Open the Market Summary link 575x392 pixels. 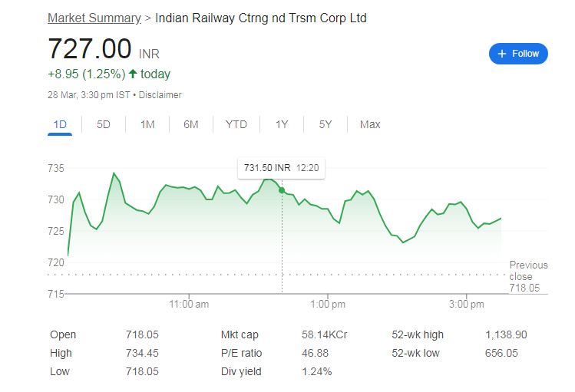point(94,18)
